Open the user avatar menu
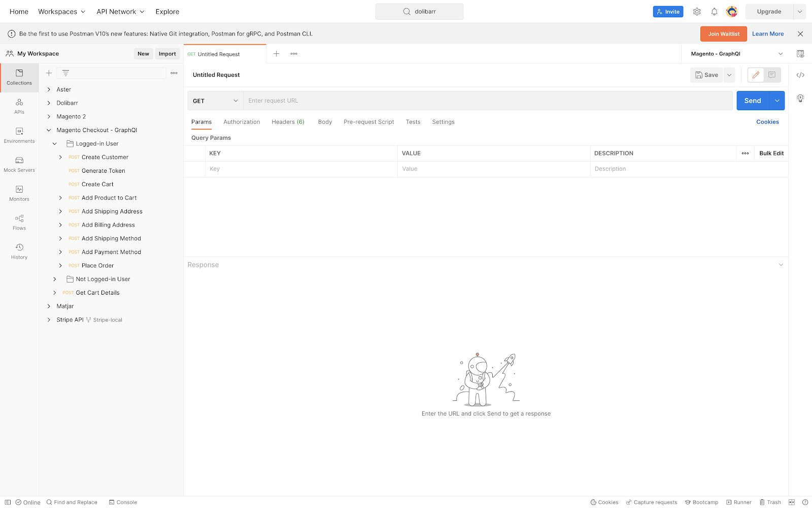The width and height of the screenshot is (812, 508). pyautogui.click(x=731, y=12)
